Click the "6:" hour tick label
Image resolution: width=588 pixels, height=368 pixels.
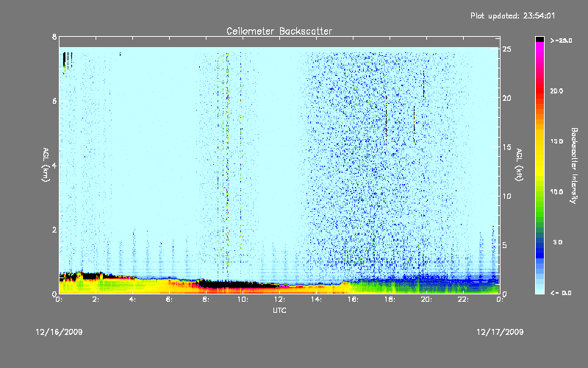point(170,300)
